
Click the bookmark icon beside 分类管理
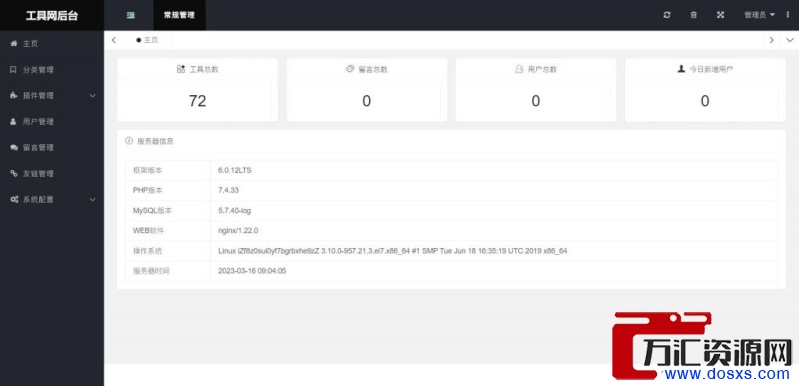(x=14, y=70)
